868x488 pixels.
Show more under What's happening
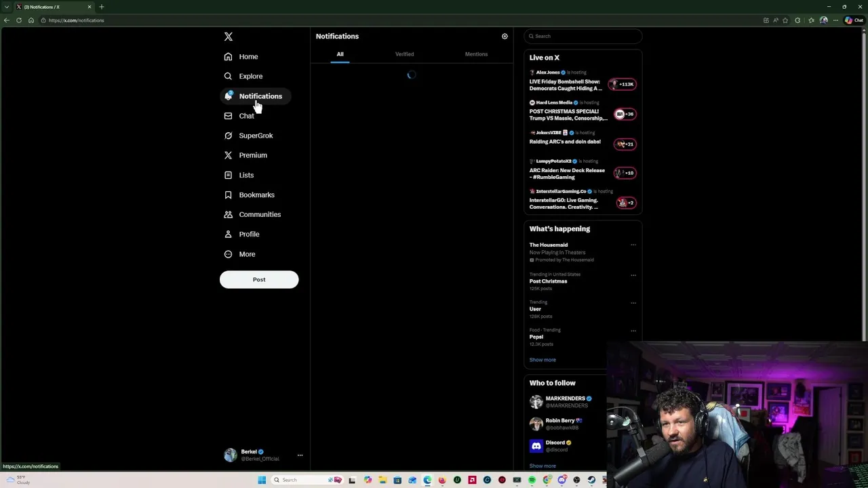[542, 360]
